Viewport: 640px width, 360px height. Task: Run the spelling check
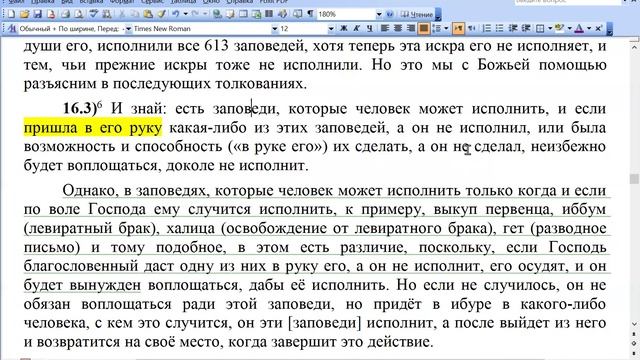click(x=94, y=14)
